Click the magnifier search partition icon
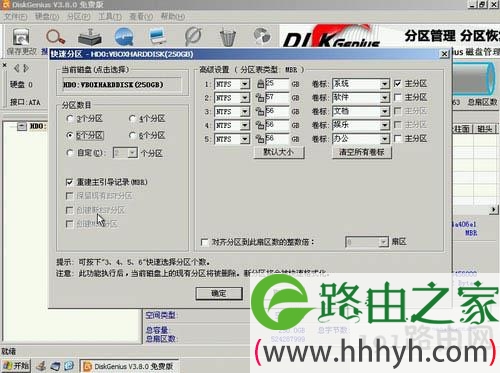This screenshot has height=373, width=500. point(55,37)
